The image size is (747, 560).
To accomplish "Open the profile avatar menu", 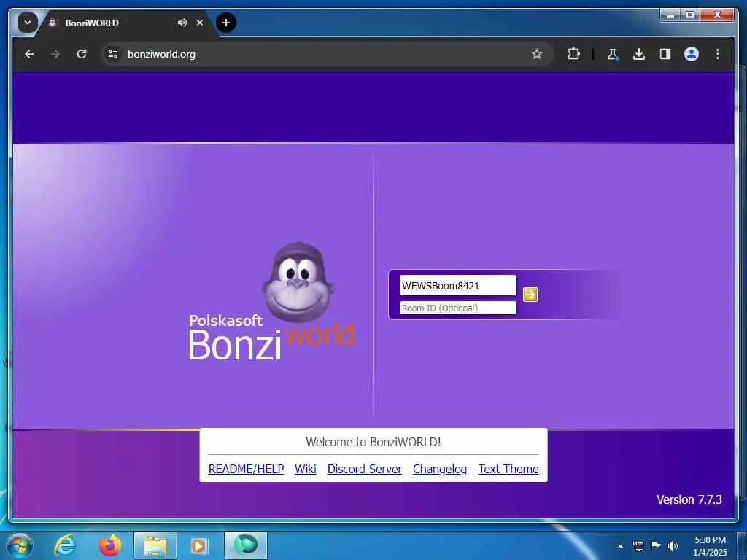I will (692, 54).
